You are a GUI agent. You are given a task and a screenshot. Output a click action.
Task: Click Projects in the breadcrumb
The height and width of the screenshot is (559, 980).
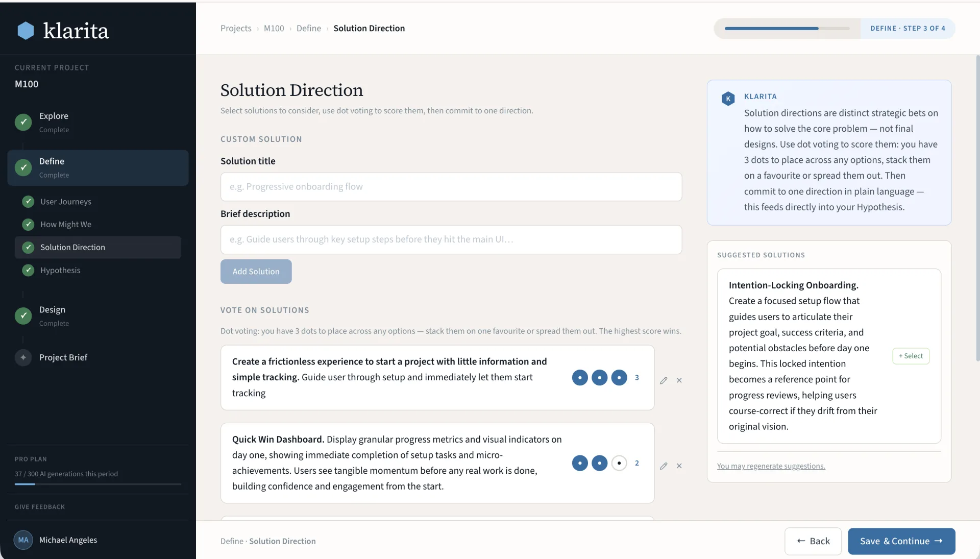pyautogui.click(x=236, y=28)
